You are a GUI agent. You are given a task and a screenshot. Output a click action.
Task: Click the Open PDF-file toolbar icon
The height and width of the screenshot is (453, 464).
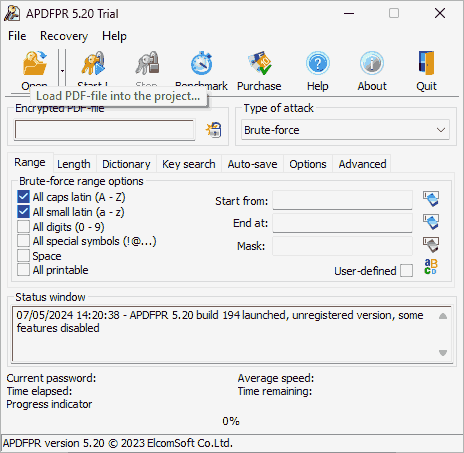click(x=35, y=63)
